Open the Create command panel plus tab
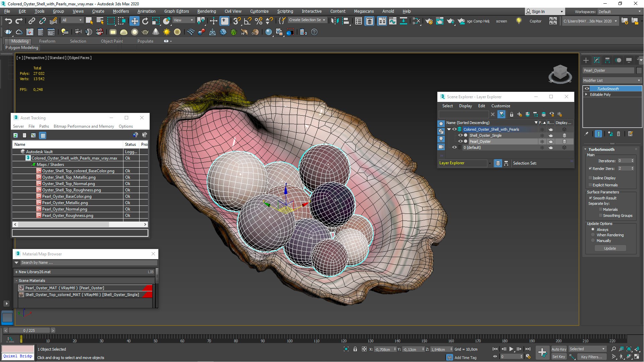 click(586, 60)
